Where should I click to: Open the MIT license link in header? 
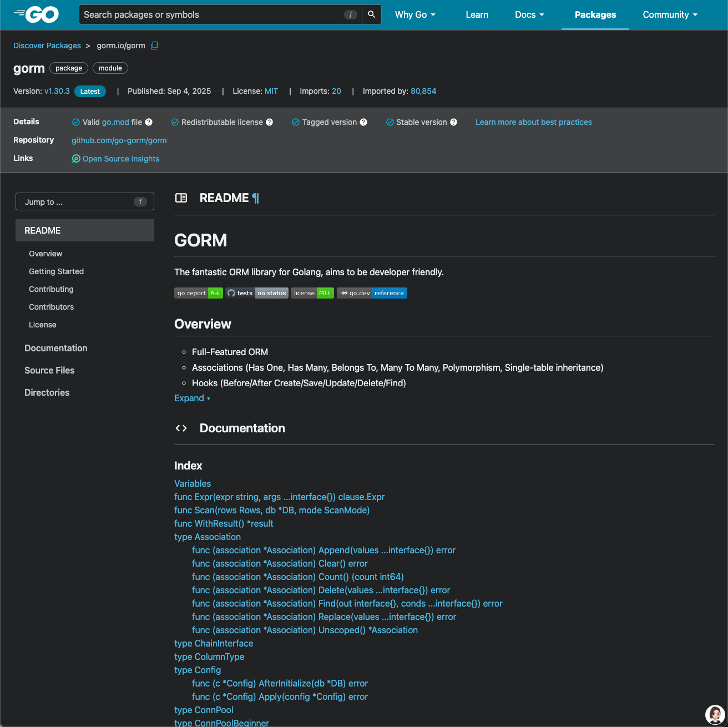click(x=271, y=91)
